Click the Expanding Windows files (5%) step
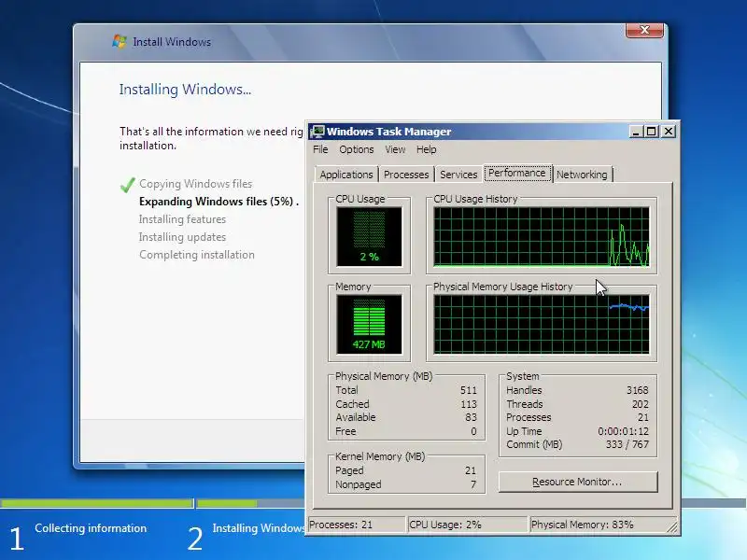This screenshot has height=560, width=747. tap(218, 202)
